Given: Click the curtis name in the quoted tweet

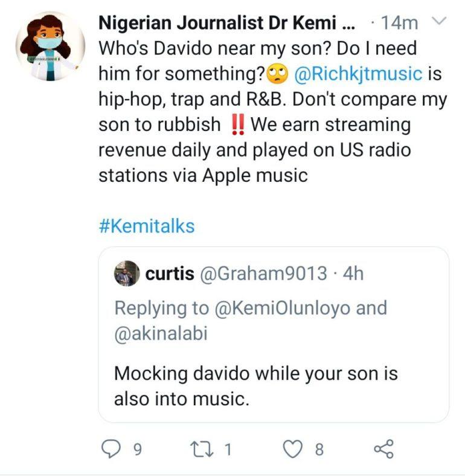Looking at the screenshot, I should (x=170, y=274).
